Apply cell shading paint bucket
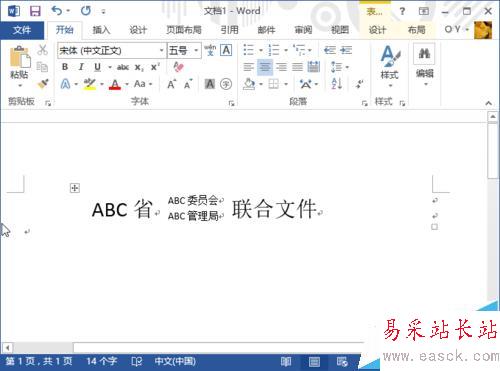500x371 pixels. coord(249,84)
